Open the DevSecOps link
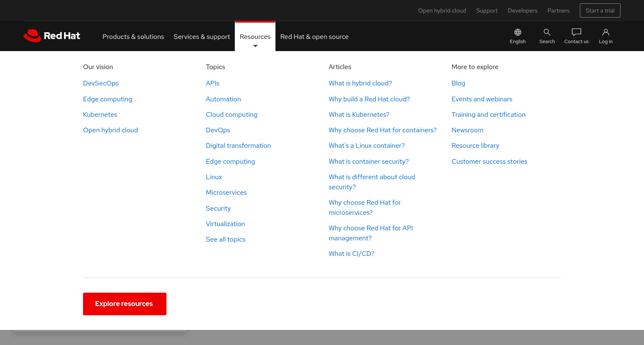Screen dimensions: 644x345 coord(101,83)
